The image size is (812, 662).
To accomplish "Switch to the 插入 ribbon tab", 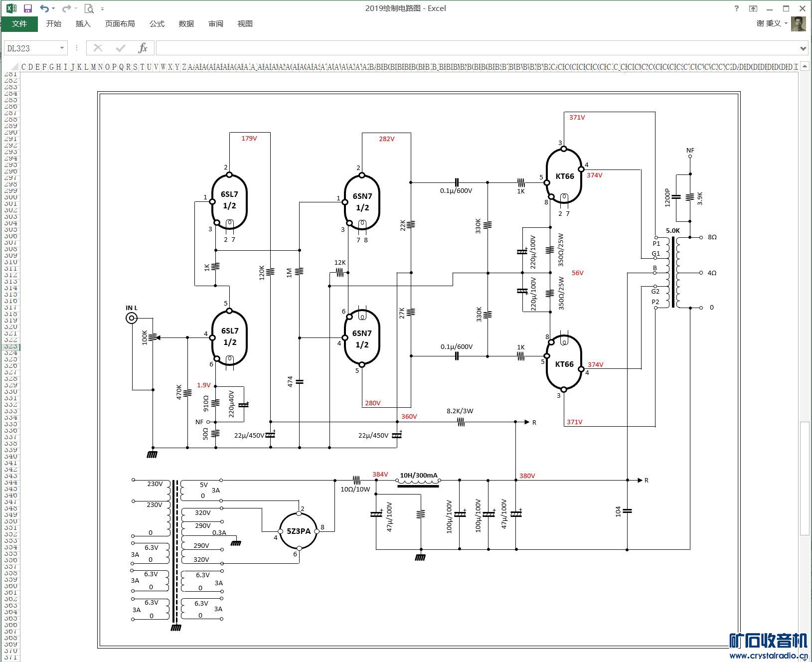I will point(83,24).
